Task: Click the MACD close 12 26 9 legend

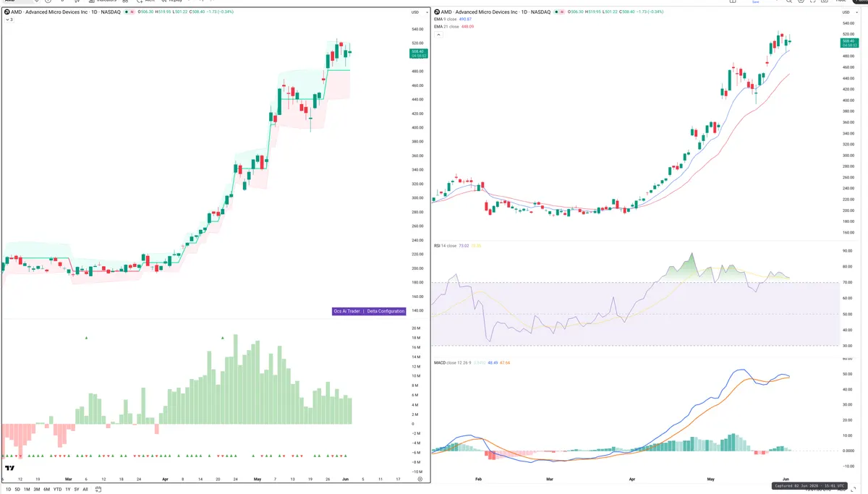Action: coord(452,362)
